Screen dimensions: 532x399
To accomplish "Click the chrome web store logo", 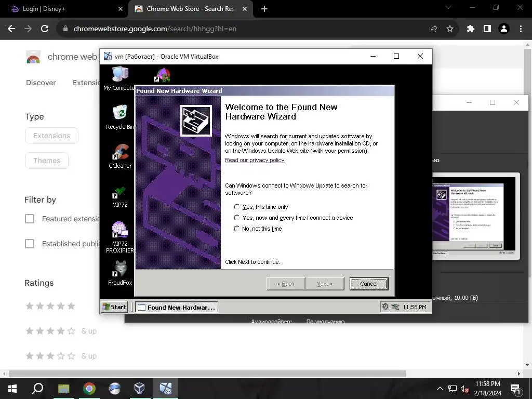I will 34,57.
